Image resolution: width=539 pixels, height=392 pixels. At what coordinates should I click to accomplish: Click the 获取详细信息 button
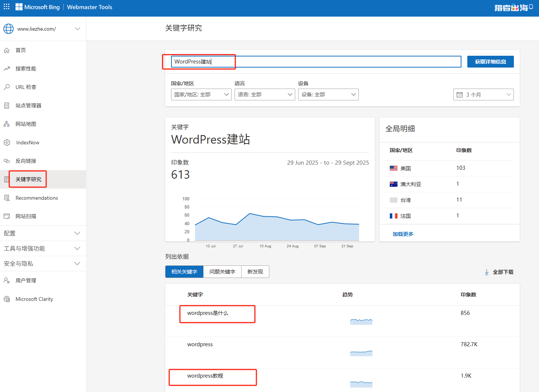(x=490, y=61)
